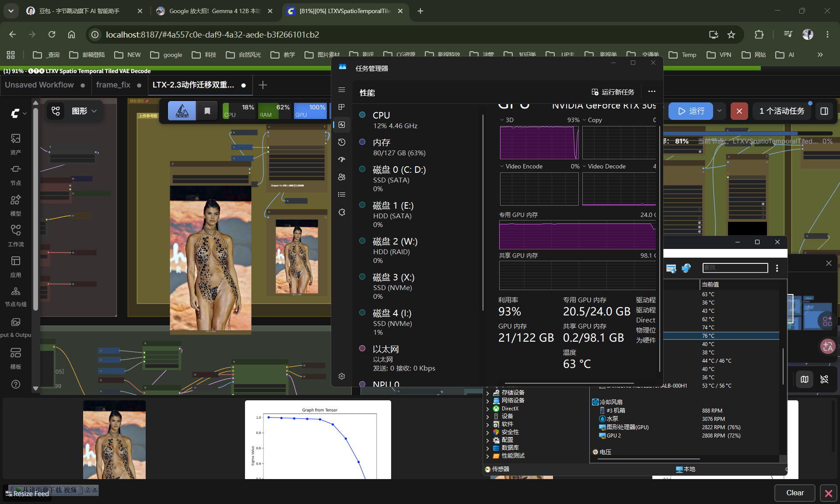The height and width of the screenshot is (504, 840).
Task: Open the browser Extensions puzzle icon
Action: click(759, 35)
